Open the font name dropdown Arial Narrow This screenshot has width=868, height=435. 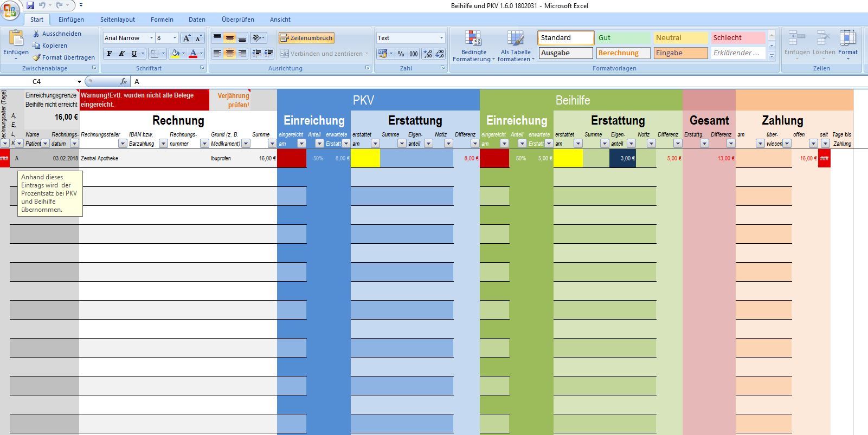[x=151, y=38]
